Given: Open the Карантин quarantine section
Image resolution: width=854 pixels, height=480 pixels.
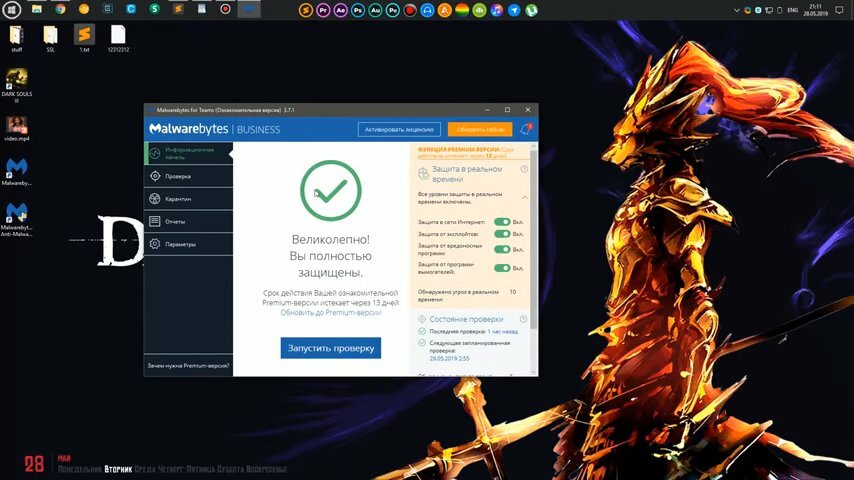Looking at the screenshot, I should pos(188,199).
